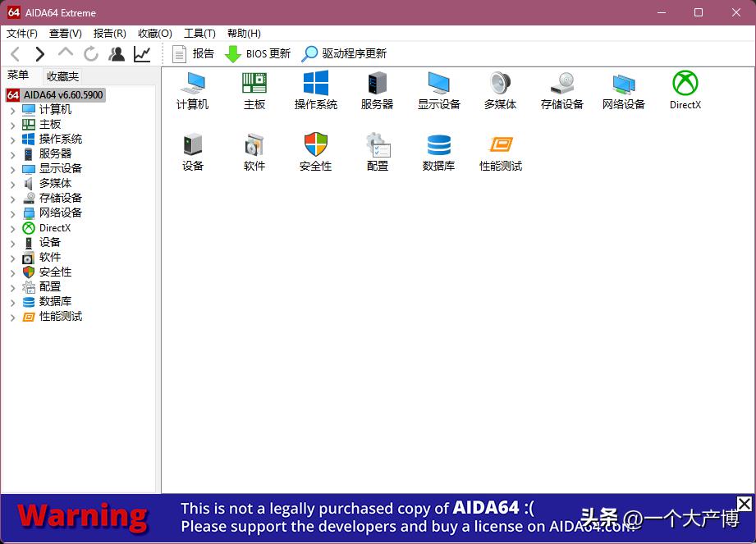Screen dimensions: 756x544
Task: Dismiss the warning banner with X
Action: pyautogui.click(x=744, y=503)
